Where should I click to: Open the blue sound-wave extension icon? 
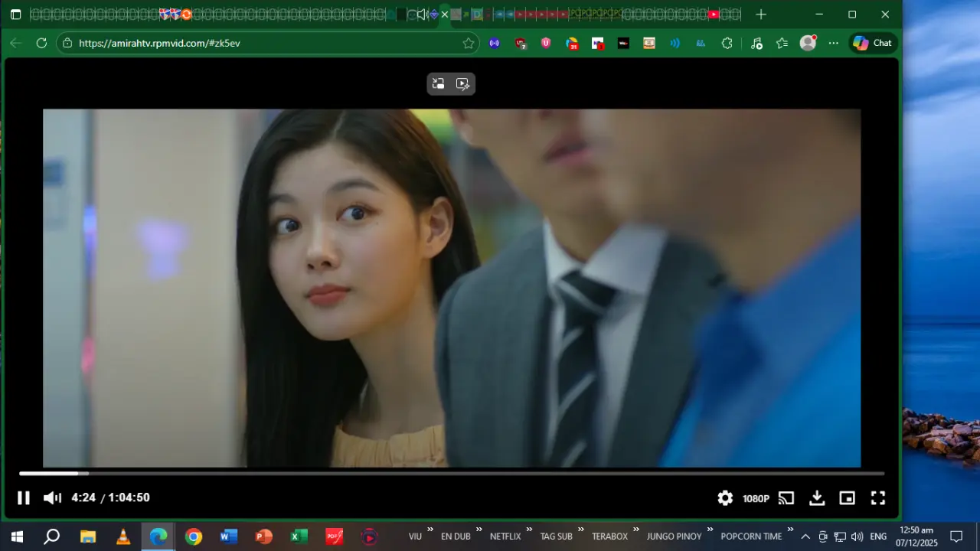tap(675, 43)
